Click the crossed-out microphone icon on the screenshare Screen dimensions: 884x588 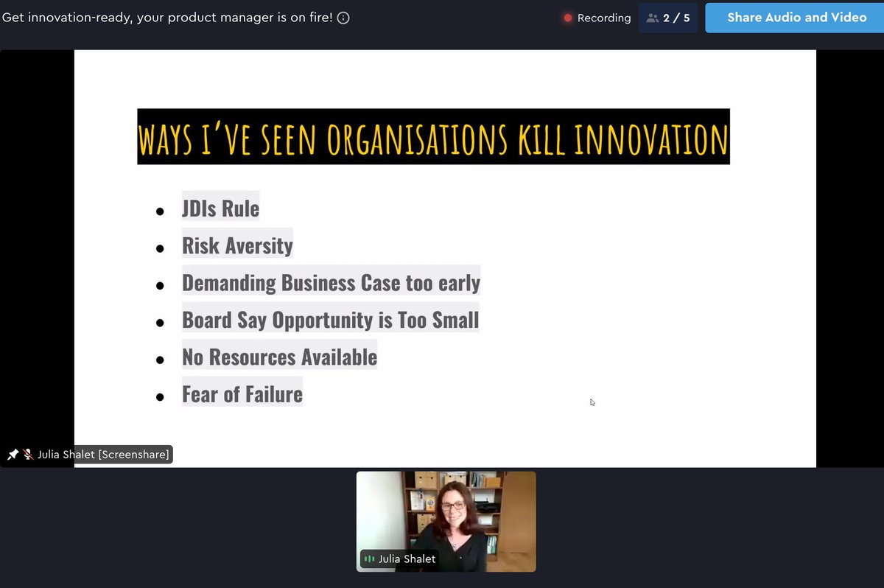27,454
